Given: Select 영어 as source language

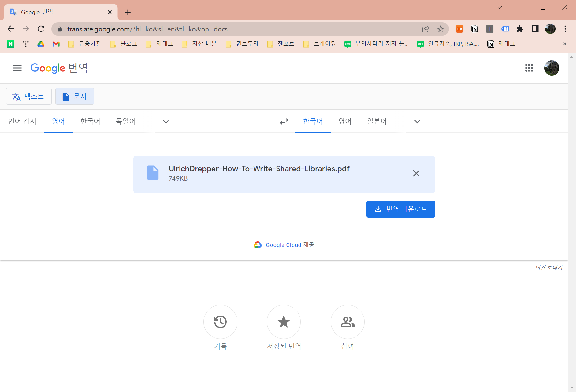Looking at the screenshot, I should tap(58, 121).
